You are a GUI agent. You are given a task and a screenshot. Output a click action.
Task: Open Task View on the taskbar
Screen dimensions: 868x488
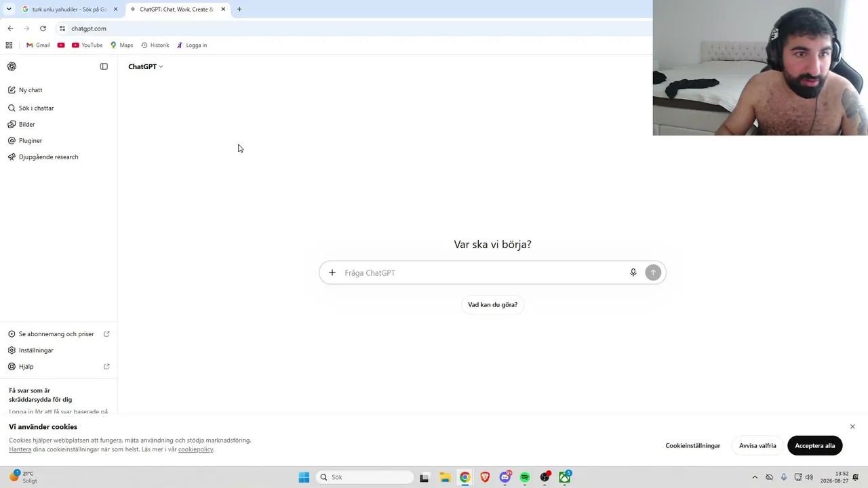coord(425,477)
